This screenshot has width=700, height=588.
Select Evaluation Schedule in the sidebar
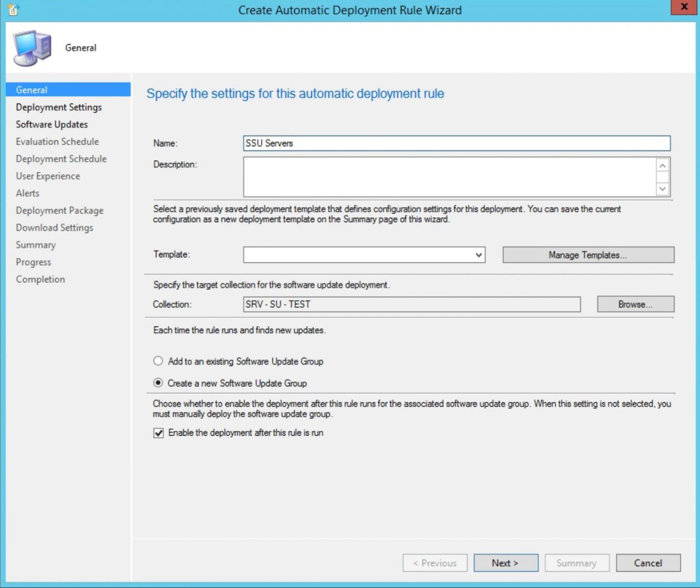(57, 141)
